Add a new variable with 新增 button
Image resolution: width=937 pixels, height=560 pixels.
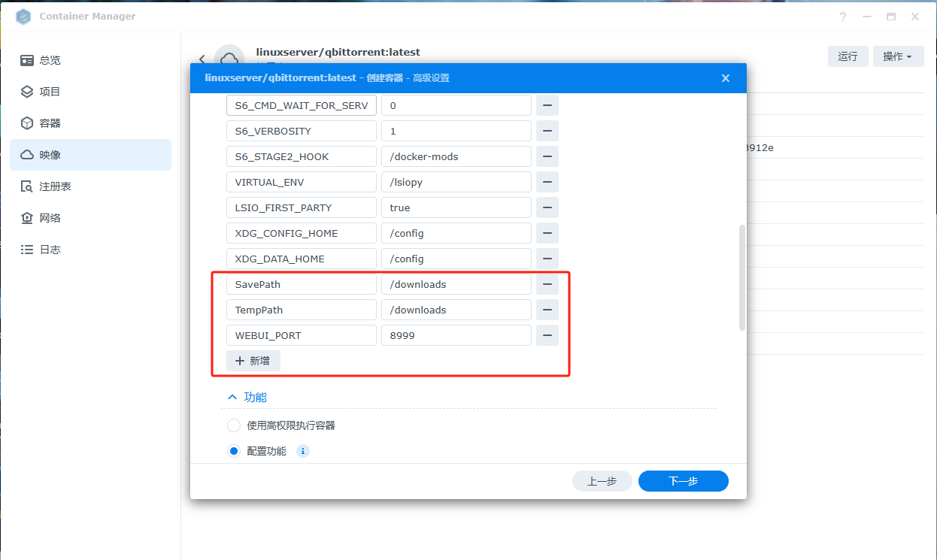[x=253, y=361]
